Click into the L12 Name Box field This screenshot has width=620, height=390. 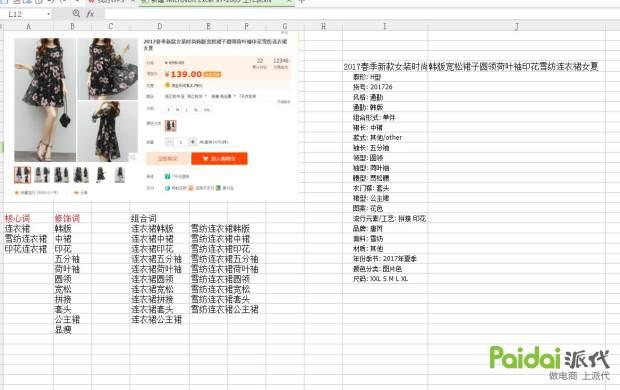[26, 14]
